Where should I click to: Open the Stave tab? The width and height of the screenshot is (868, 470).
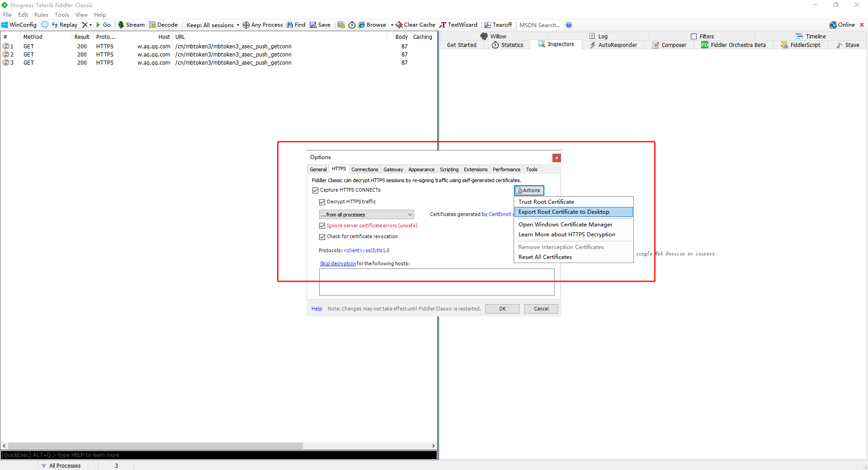point(848,45)
